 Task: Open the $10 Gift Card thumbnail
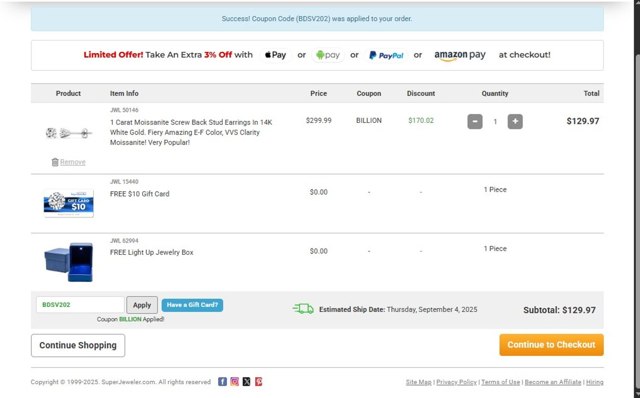(69, 203)
